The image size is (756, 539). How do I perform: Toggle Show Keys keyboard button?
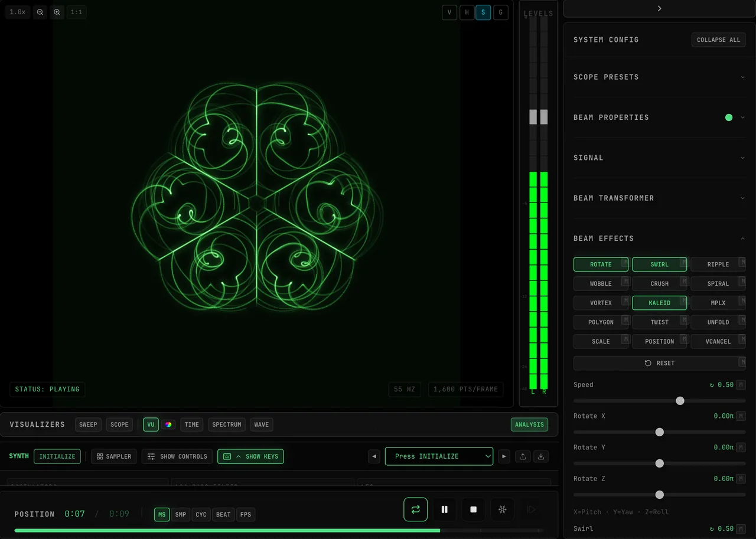pos(250,456)
